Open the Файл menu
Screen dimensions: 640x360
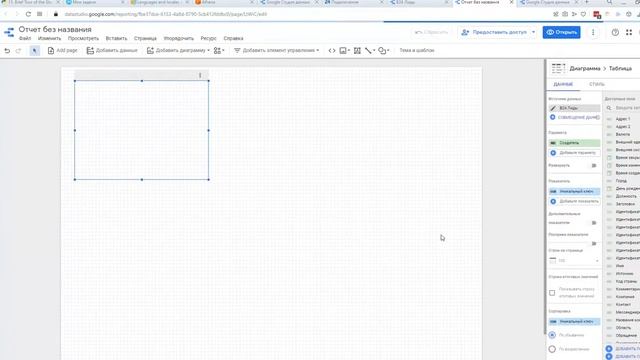tap(25, 38)
